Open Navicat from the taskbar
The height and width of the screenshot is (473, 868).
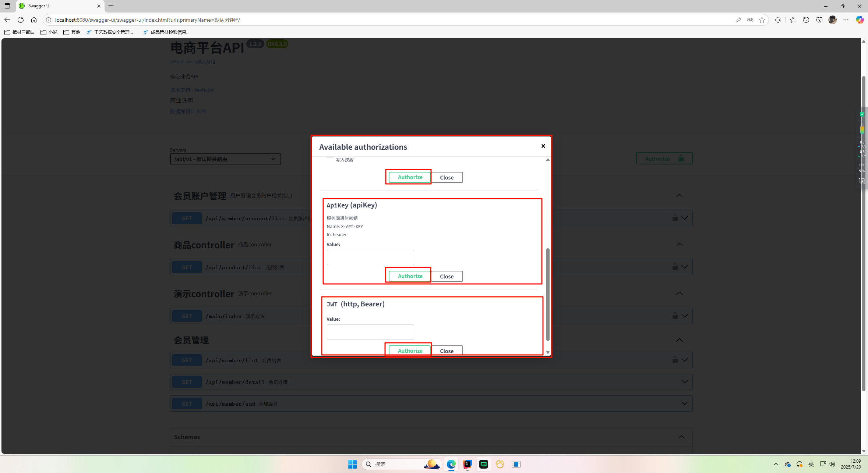click(x=500, y=464)
